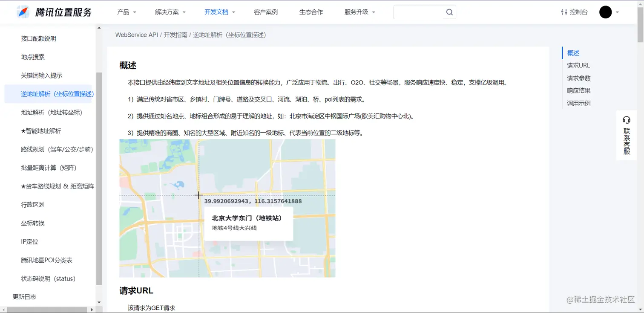
Task: Select 路线规划（驾车/公交/步骑）
Action: tap(57, 149)
